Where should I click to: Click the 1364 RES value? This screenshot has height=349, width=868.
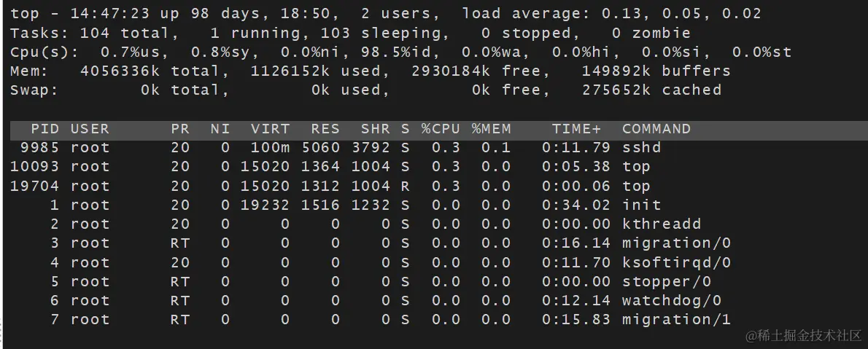pyautogui.click(x=320, y=166)
